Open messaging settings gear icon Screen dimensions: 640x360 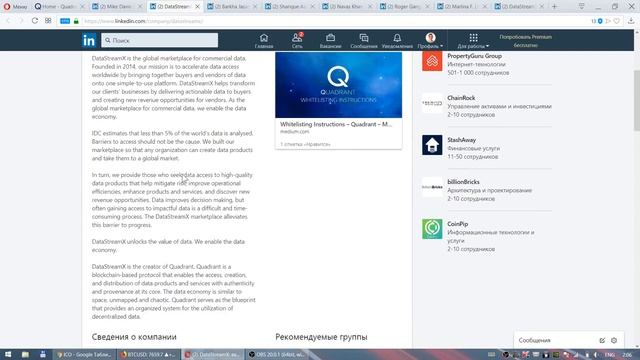(614, 340)
